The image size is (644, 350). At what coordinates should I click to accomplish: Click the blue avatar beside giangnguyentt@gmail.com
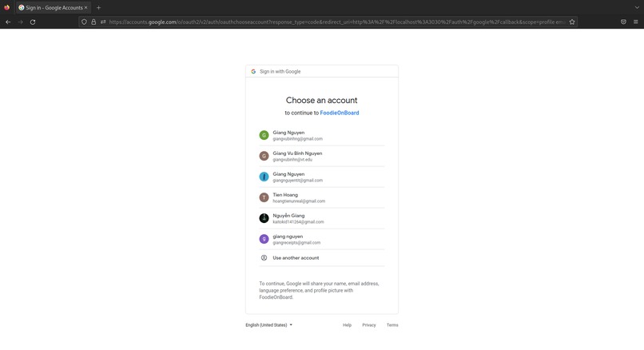coord(264,177)
